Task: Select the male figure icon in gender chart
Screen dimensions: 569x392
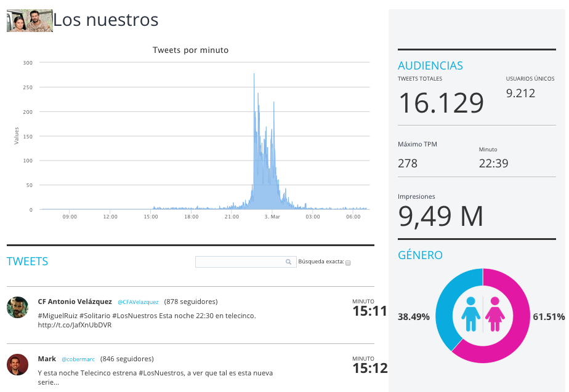Action: [x=470, y=314]
